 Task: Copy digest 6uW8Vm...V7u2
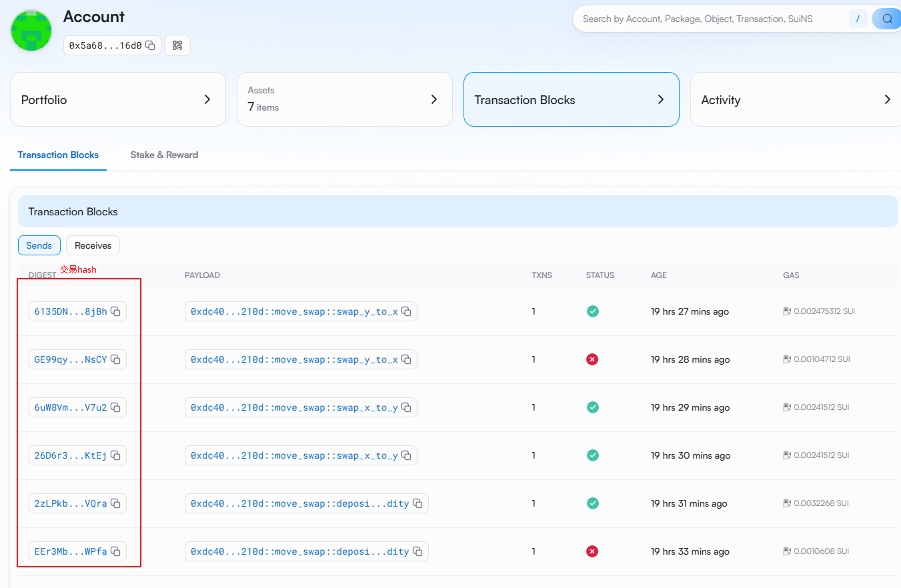pos(115,407)
